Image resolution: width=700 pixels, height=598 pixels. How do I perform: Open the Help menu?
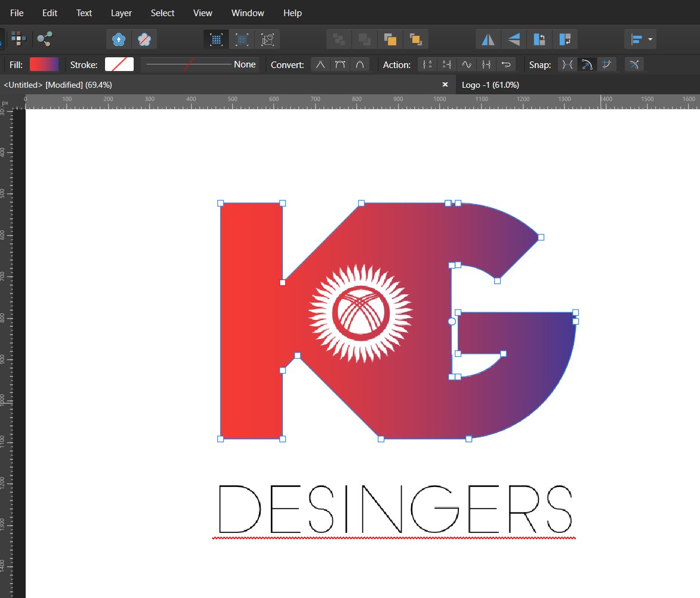[292, 13]
